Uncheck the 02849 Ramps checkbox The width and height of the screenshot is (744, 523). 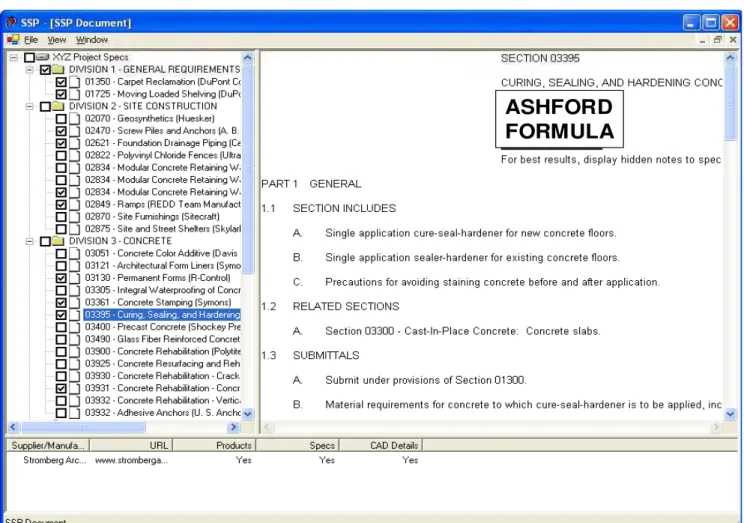pyautogui.click(x=61, y=205)
